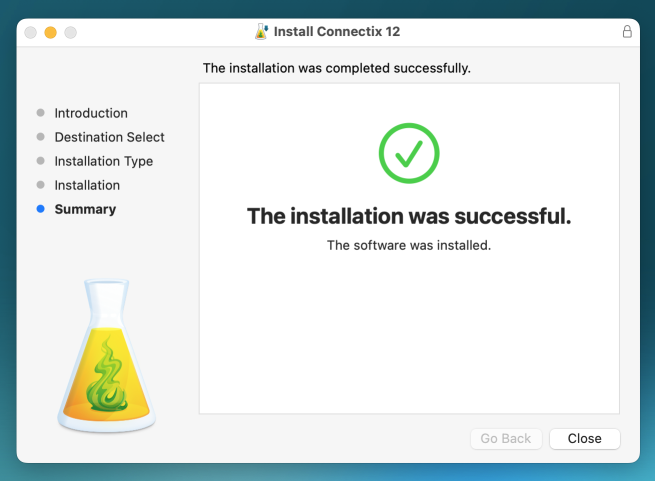Select the Installation Type step
The height and width of the screenshot is (481, 655).
click(103, 161)
